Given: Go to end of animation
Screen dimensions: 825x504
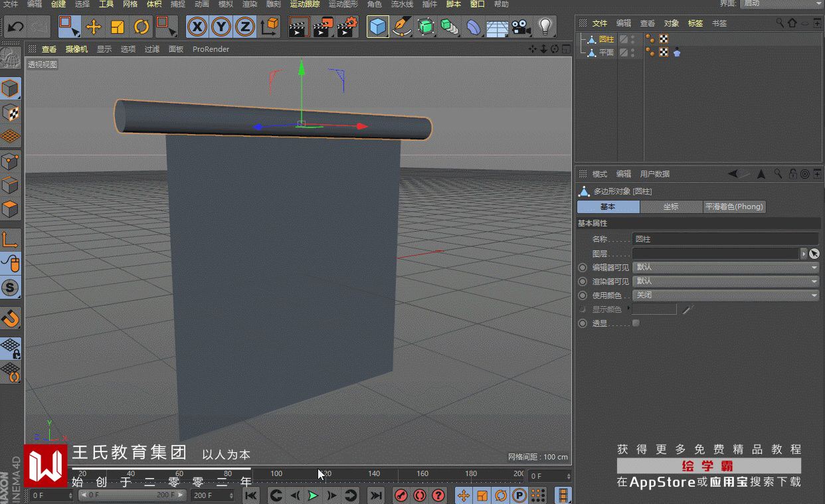Looking at the screenshot, I should 376,495.
